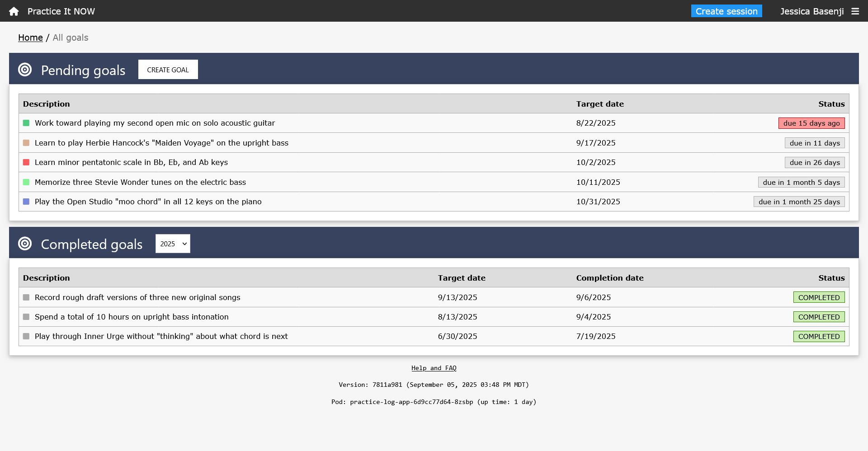
Task: Click green swatch for open mic guitar goal
Action: [x=26, y=123]
